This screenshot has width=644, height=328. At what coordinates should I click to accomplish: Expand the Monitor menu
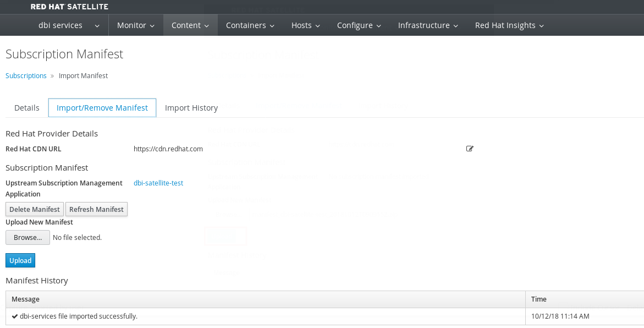point(136,25)
